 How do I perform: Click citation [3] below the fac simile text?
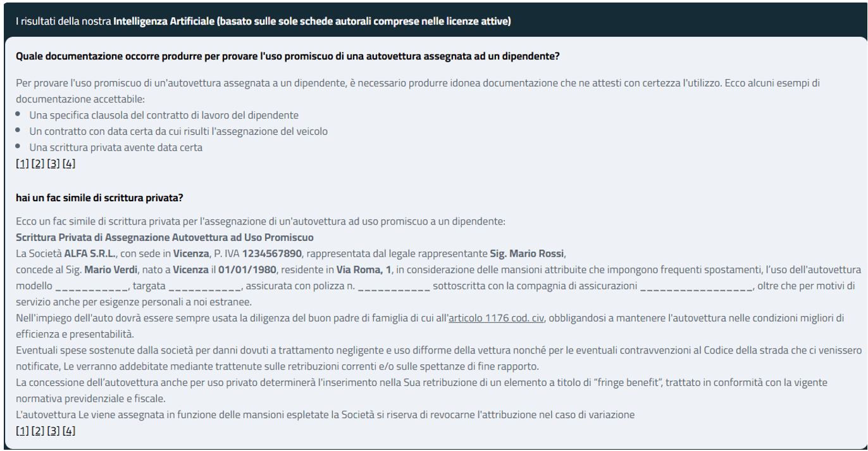[53, 431]
